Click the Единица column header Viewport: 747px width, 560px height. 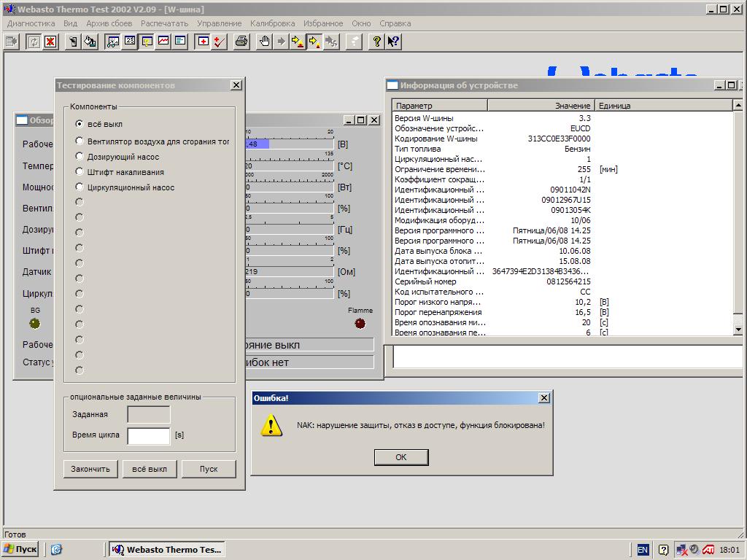point(662,105)
